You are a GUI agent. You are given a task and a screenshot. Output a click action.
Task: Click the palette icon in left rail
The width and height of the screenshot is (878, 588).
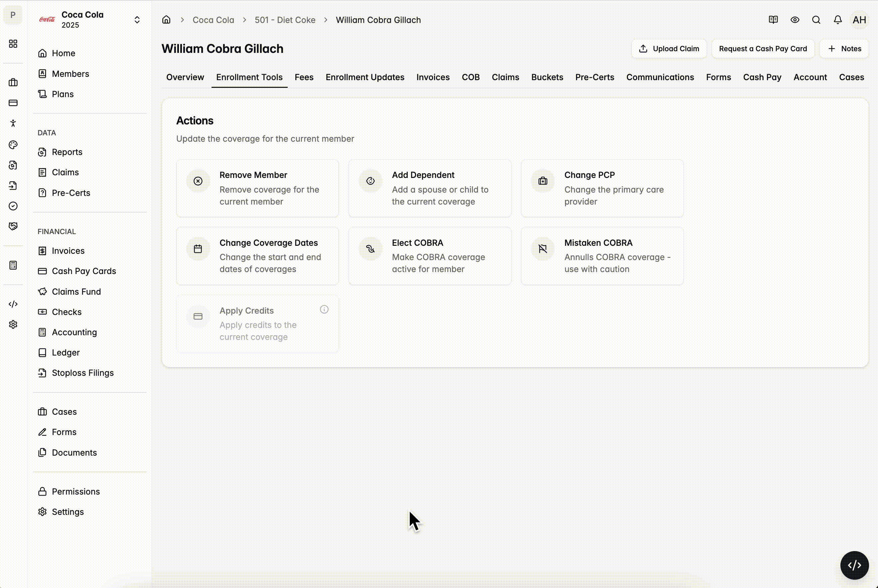(13, 145)
